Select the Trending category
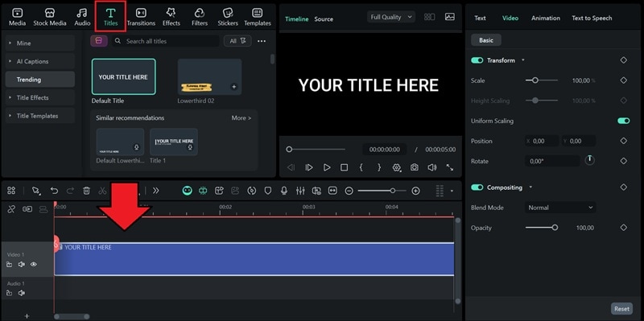 pyautogui.click(x=39, y=79)
